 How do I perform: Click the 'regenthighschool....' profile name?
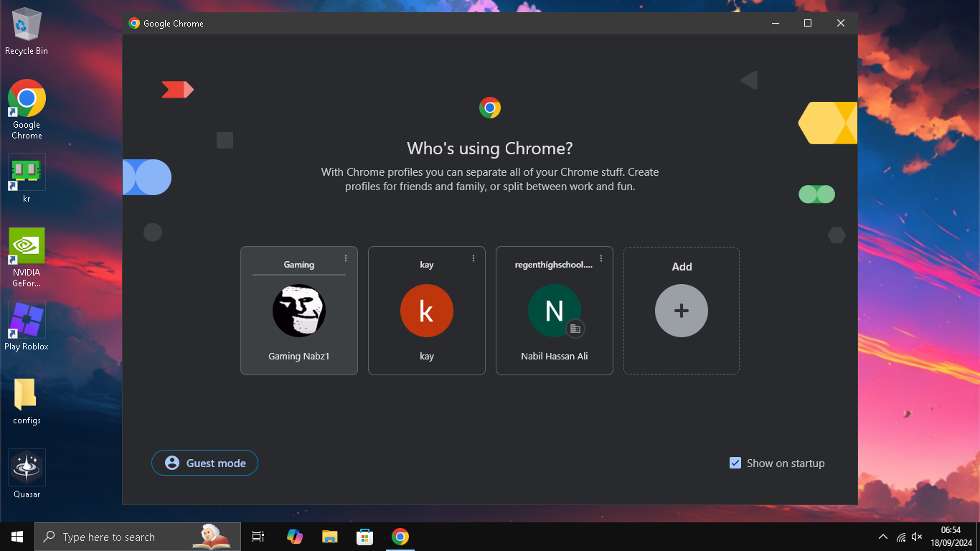(554, 265)
